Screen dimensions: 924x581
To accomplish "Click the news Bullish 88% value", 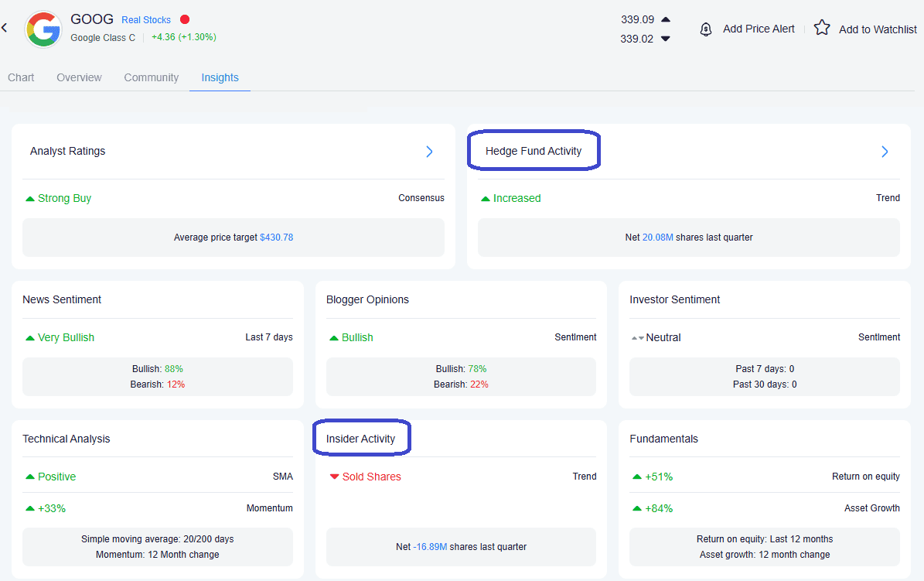I will (174, 369).
